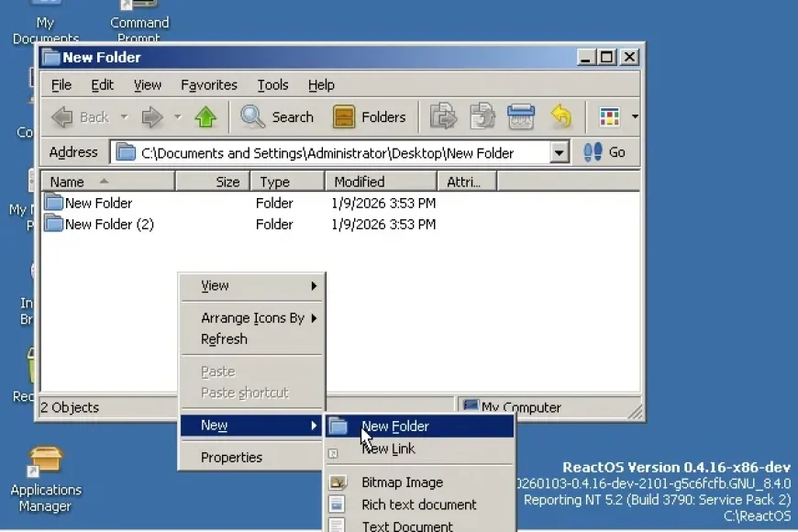Click the Delete toolbar icon
The width and height of the screenshot is (798, 532).
[x=520, y=116]
